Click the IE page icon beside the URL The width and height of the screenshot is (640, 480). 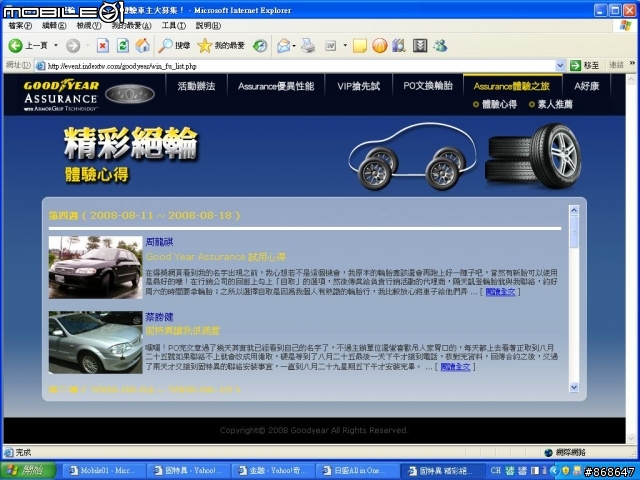coord(40,66)
